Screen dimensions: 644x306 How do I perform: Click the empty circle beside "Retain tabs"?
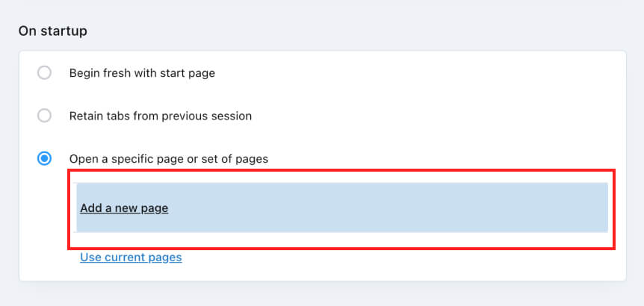tap(45, 116)
